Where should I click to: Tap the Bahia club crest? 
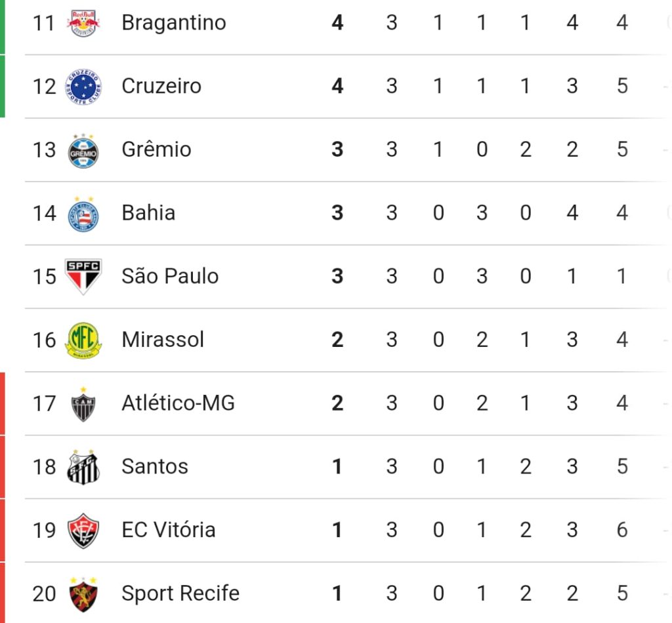[x=83, y=214]
